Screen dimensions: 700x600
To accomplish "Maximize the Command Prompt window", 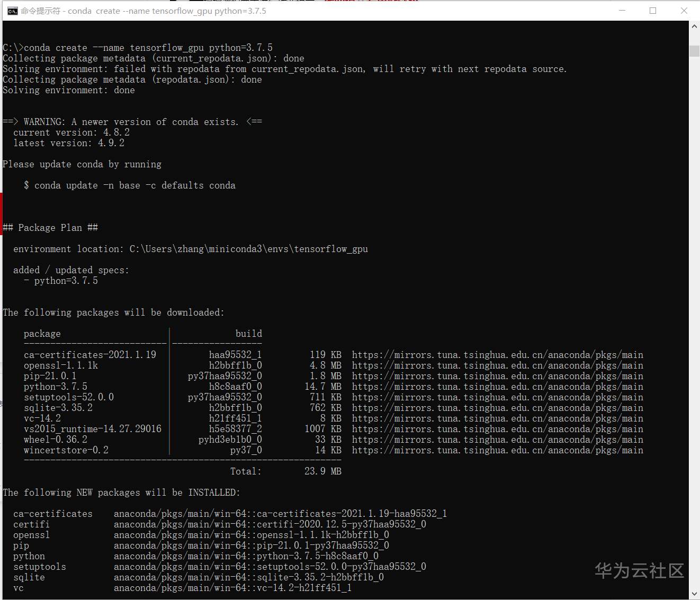I will [653, 11].
